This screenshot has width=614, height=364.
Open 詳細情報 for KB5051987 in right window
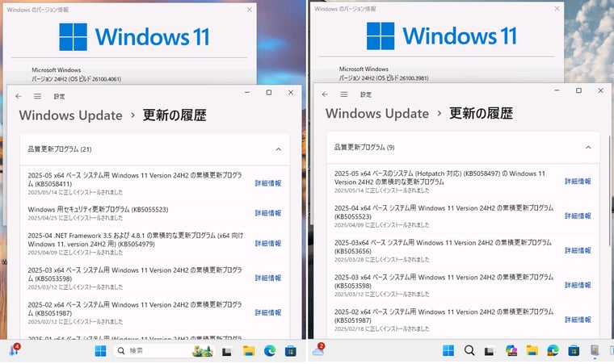click(578, 320)
